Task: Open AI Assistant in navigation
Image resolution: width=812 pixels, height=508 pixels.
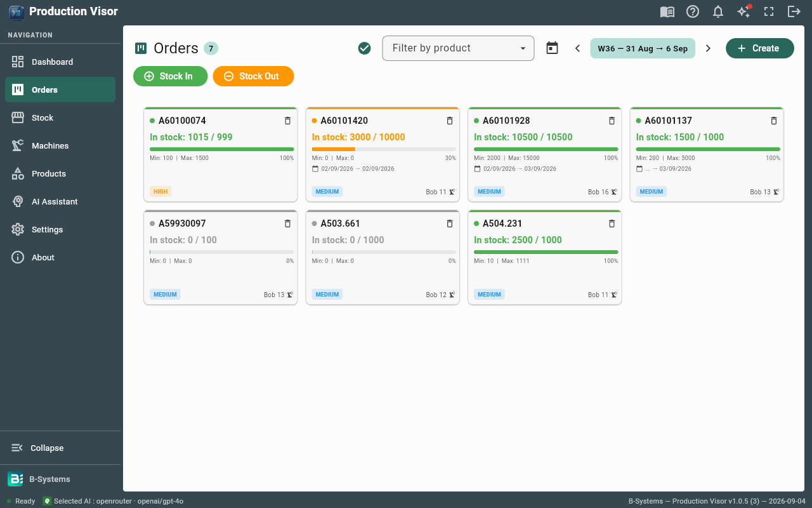Action: point(60,201)
